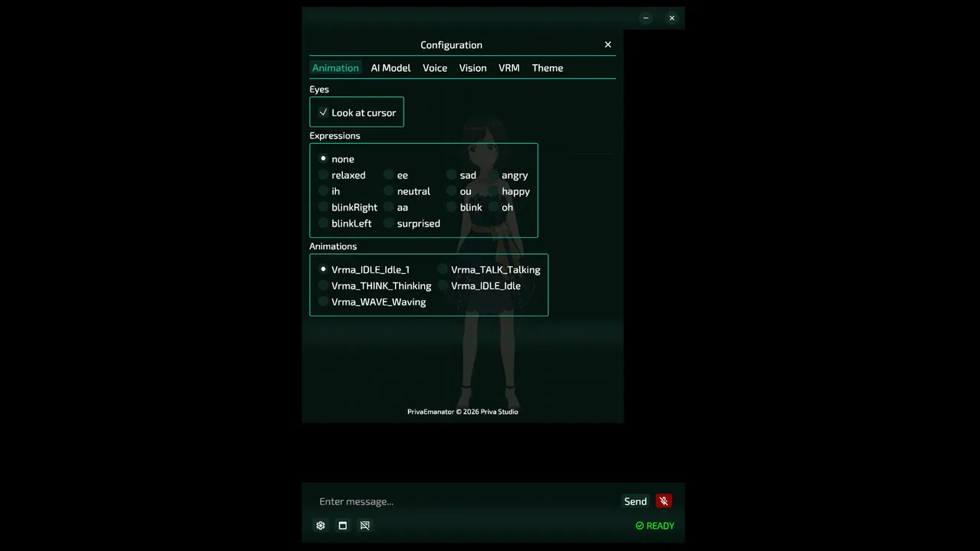This screenshot has height=551, width=980.
Task: Click the PrivaEmanator copyright footer text
Action: (x=462, y=412)
